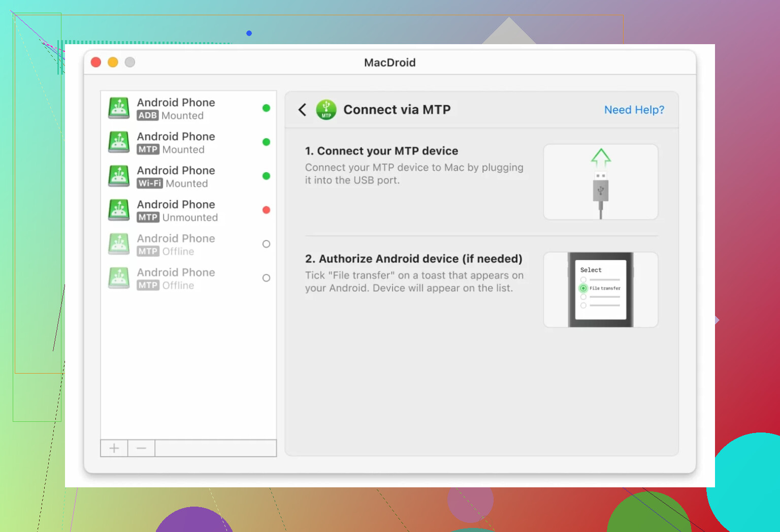Click the USB cable illustration thumbnail

[601, 182]
